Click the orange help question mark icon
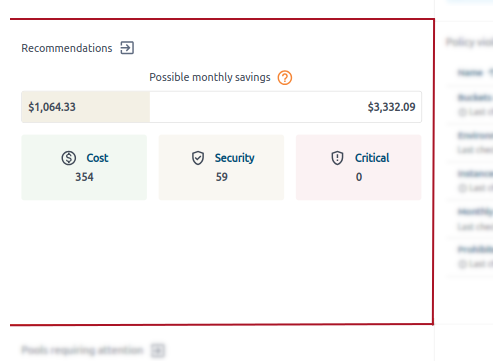This screenshot has height=361, width=493. [285, 78]
